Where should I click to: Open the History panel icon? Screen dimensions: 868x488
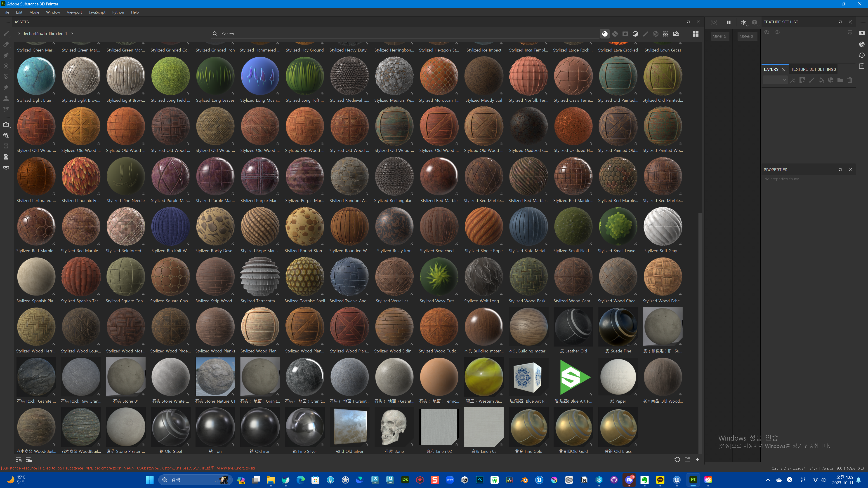tap(862, 55)
